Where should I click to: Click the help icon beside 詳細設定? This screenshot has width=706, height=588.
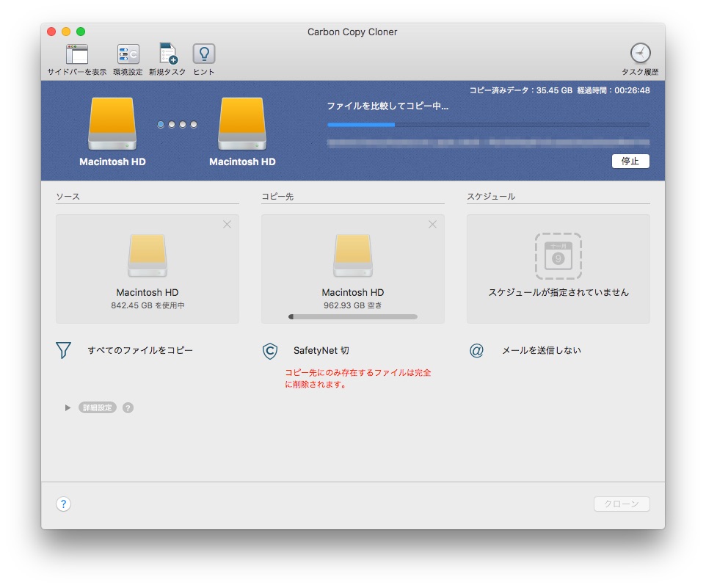pos(128,408)
